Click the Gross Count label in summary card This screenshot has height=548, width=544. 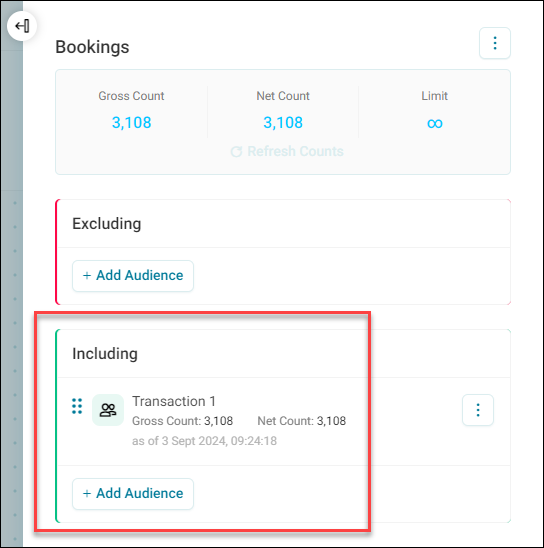[x=131, y=96]
